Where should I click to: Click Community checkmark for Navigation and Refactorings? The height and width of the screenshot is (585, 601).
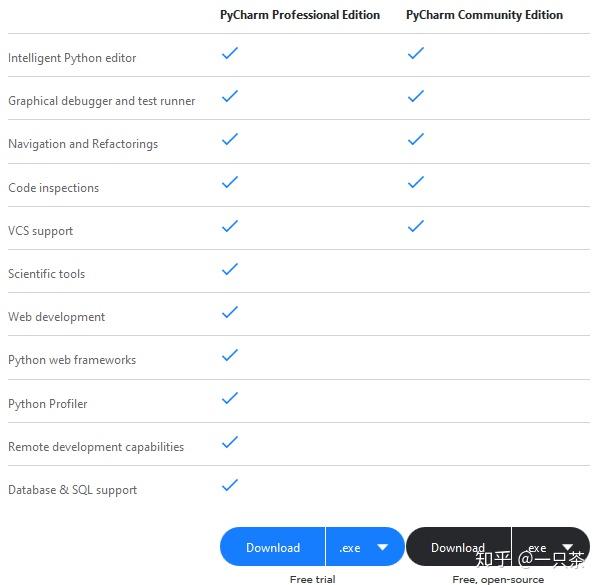click(x=416, y=139)
